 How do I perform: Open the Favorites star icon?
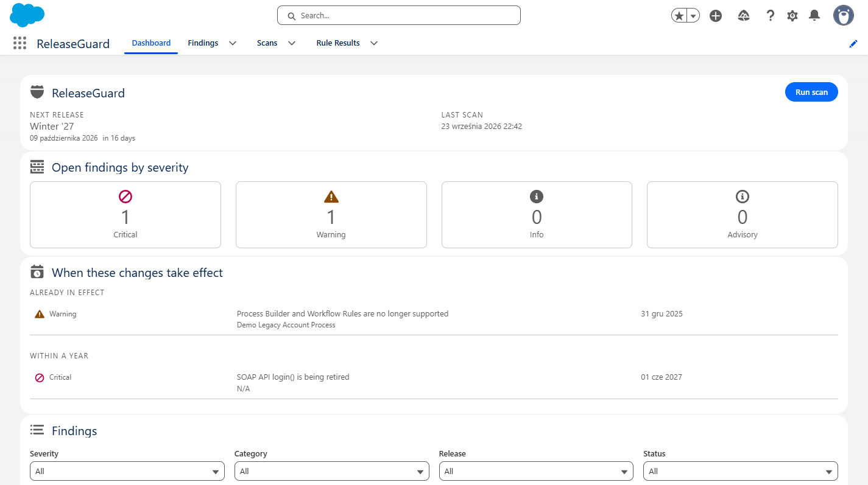(679, 16)
